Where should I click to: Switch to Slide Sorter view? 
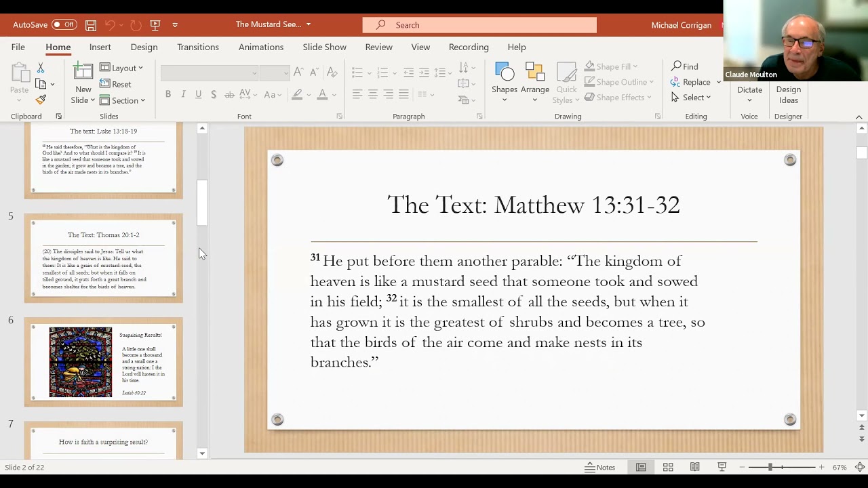pyautogui.click(x=668, y=467)
